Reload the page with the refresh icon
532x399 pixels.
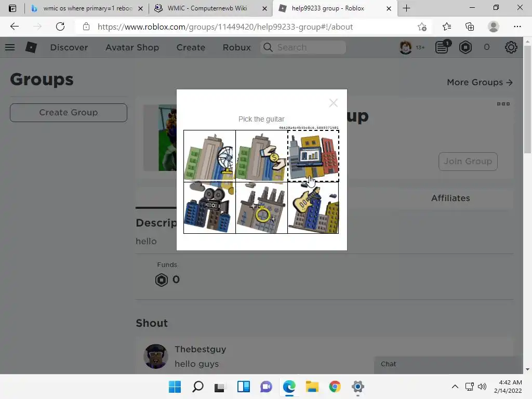(x=60, y=26)
